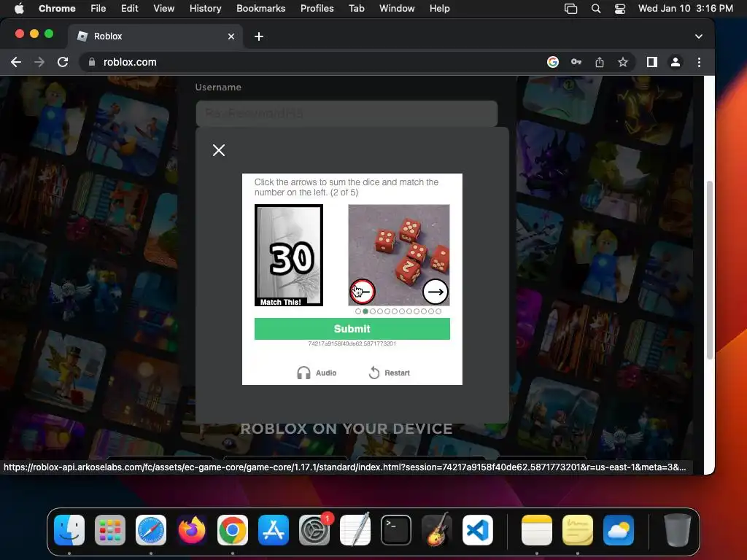Open the Profiles menu
This screenshot has height=560, width=747.
click(x=317, y=8)
